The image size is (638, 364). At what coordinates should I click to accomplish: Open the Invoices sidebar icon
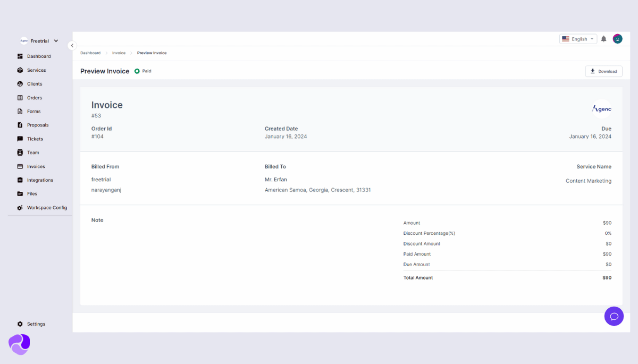20,166
